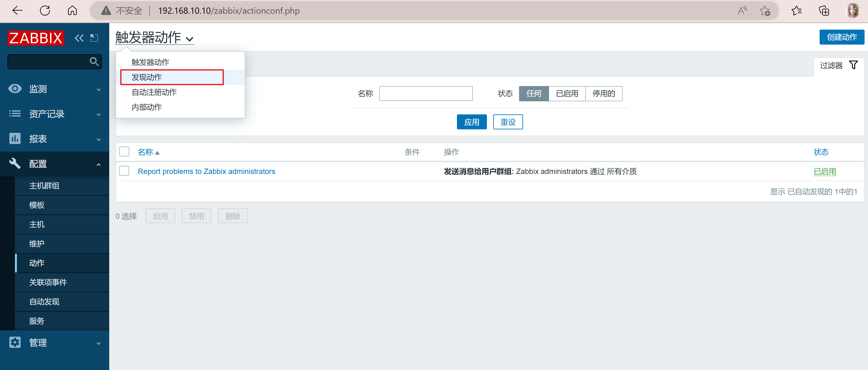The width and height of the screenshot is (868, 370).
Task: Open browser home page icon
Action: click(72, 11)
